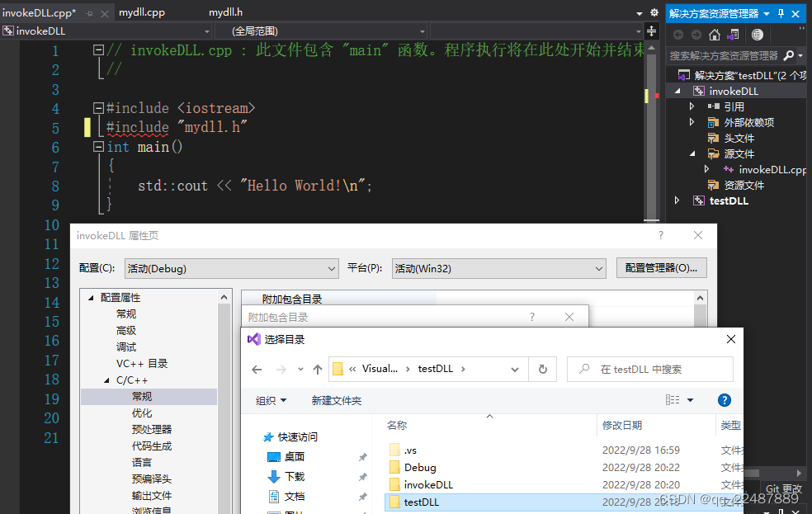The height and width of the screenshot is (514, 812).
Task: Open the 活动(Debug) configuration dropdown
Action: pyautogui.click(x=331, y=268)
